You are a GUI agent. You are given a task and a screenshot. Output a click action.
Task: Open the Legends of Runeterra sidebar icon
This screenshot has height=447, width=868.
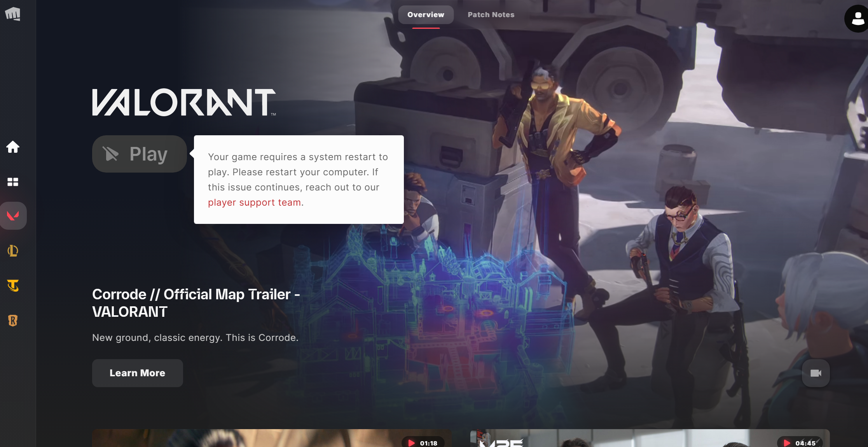(13, 321)
